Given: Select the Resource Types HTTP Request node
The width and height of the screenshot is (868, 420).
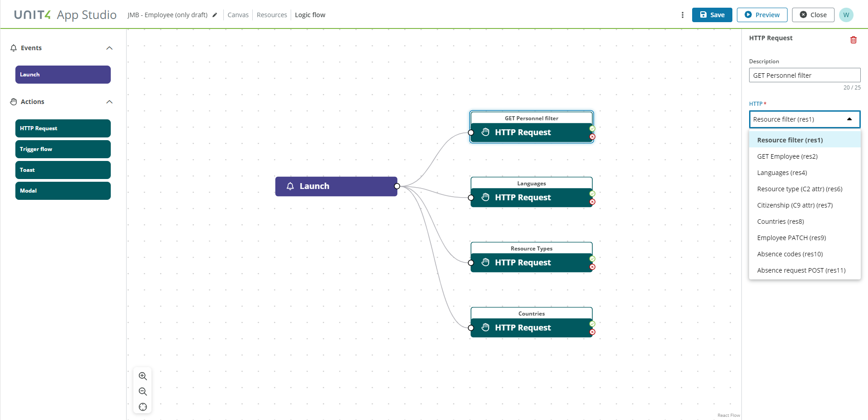Looking at the screenshot, I should pyautogui.click(x=532, y=257).
